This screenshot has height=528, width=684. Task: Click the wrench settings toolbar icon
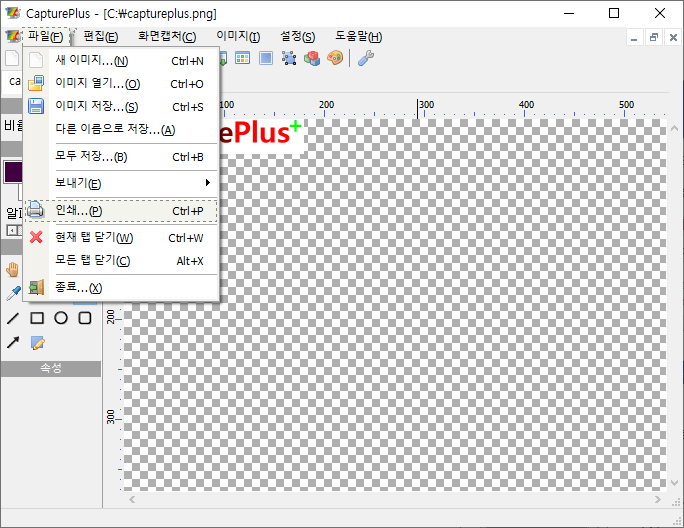[365, 58]
